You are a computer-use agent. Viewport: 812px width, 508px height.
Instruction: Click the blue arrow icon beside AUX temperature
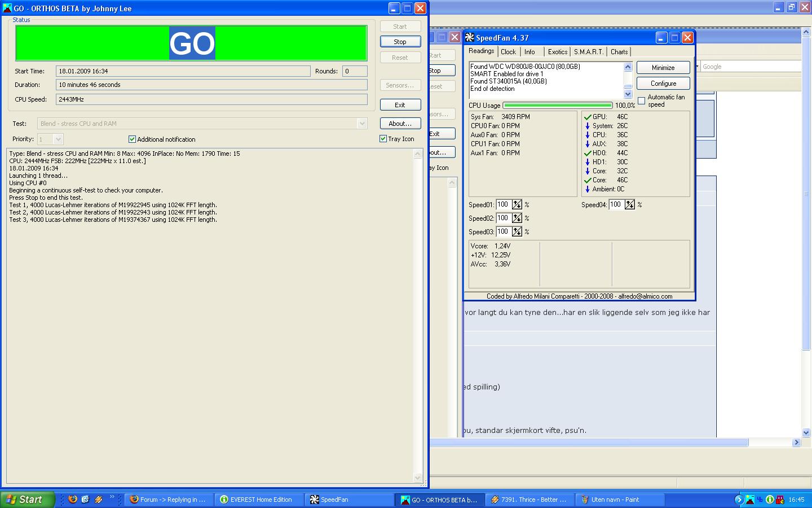[x=588, y=144]
